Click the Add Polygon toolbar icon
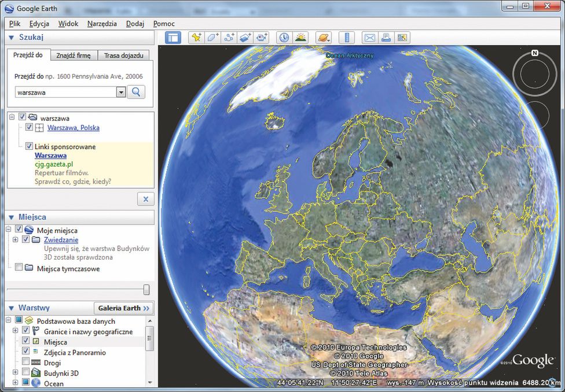 212,38
